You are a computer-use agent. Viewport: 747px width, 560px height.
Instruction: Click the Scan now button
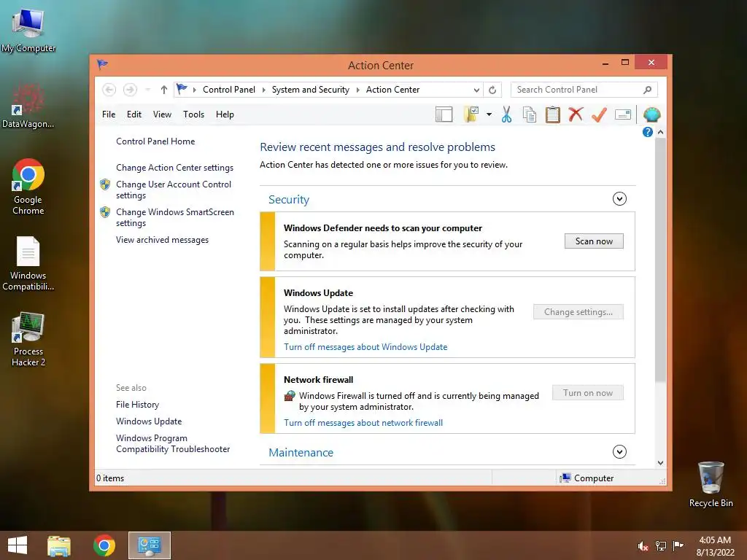(x=594, y=241)
